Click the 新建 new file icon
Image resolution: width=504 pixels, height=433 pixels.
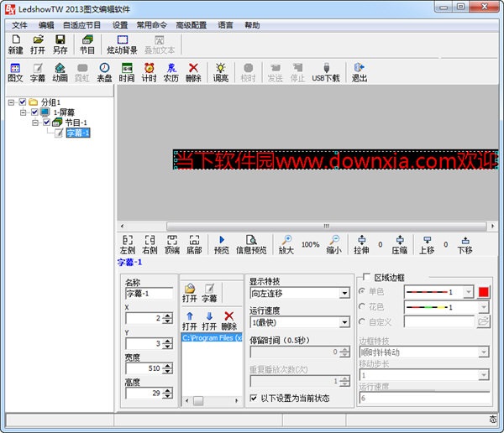click(15, 44)
